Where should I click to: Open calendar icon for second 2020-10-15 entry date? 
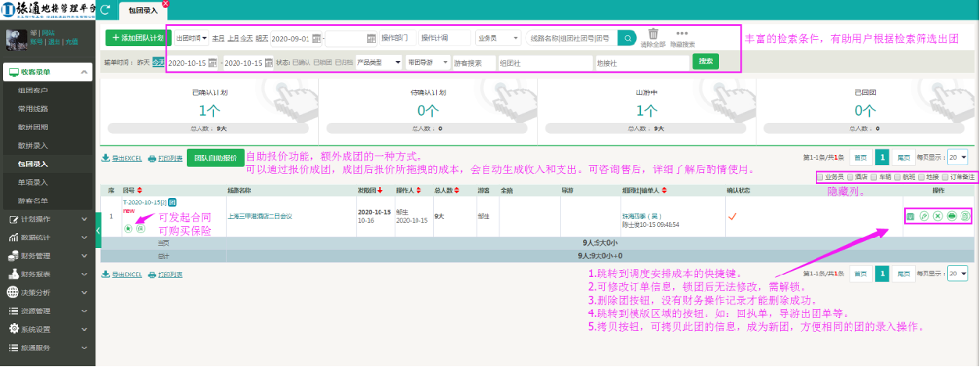[268, 62]
